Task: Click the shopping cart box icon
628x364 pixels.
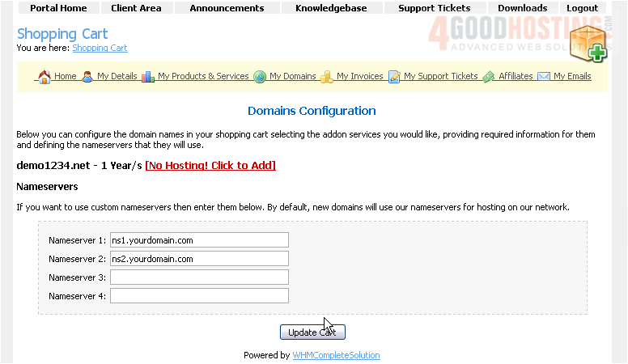Action: tap(587, 44)
